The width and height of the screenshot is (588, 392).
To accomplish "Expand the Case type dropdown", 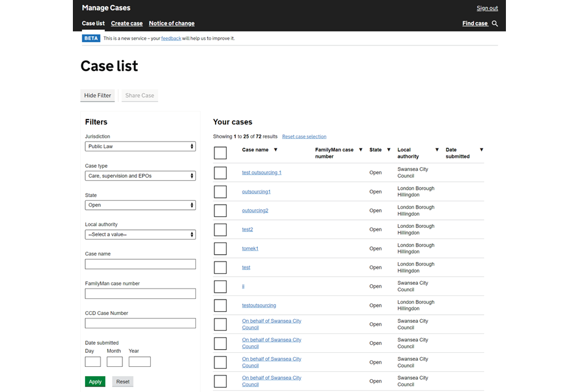I will [x=140, y=176].
